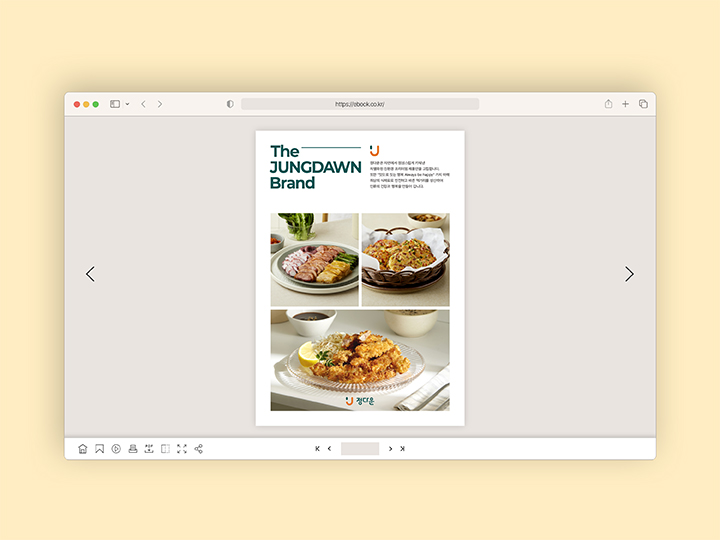Bookmark the current ebook page
720x540 pixels.
coord(99,449)
